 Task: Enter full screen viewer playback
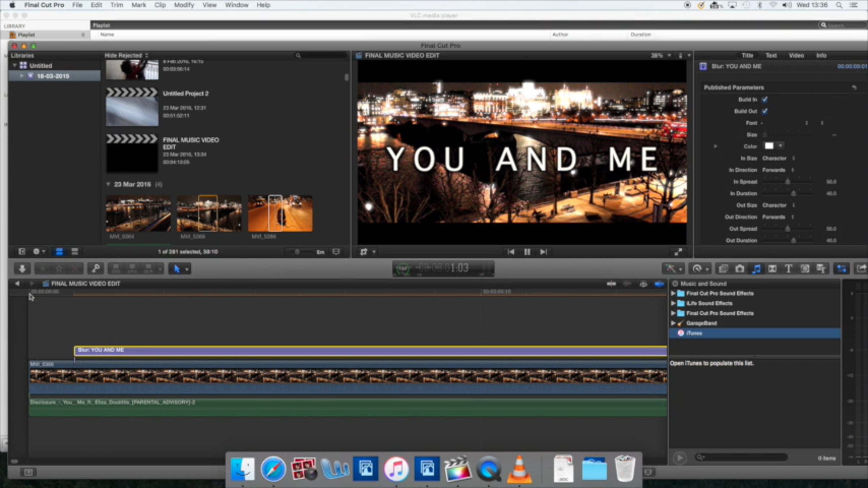[x=678, y=252]
